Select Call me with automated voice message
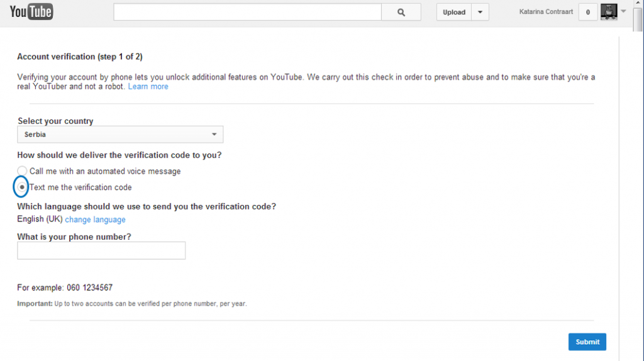 coord(22,170)
